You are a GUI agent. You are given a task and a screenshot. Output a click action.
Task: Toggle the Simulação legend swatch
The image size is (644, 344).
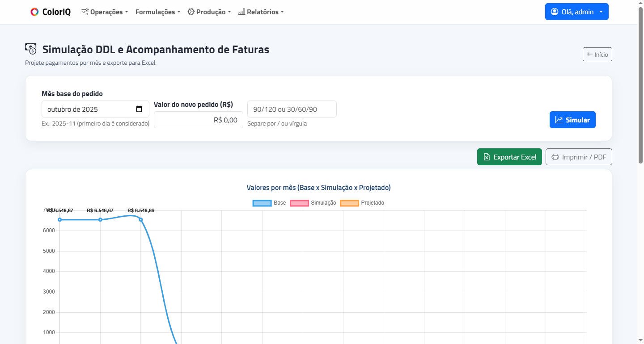[x=300, y=203]
